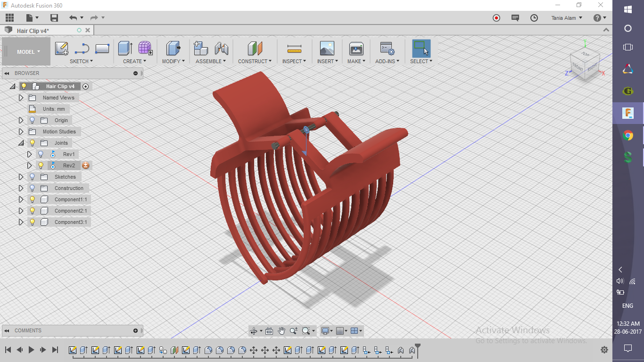The width and height of the screenshot is (644, 362).
Task: Open the INSPECT menu
Action: (x=294, y=61)
